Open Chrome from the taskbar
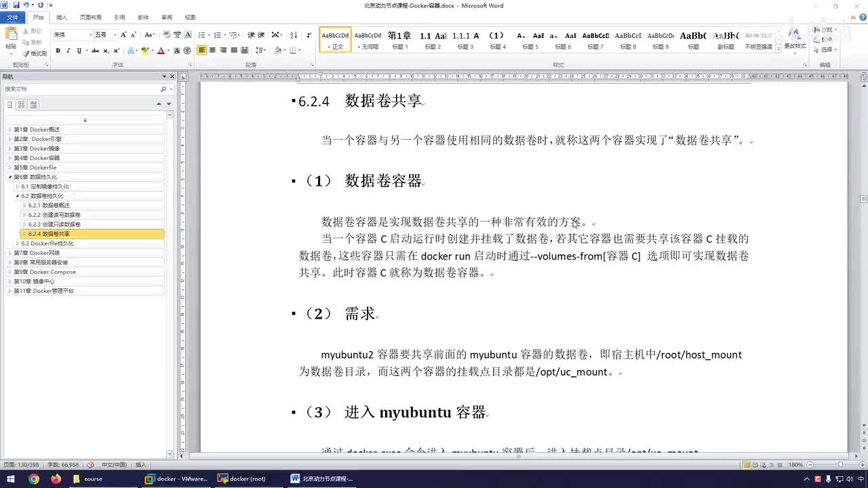 click(34, 479)
